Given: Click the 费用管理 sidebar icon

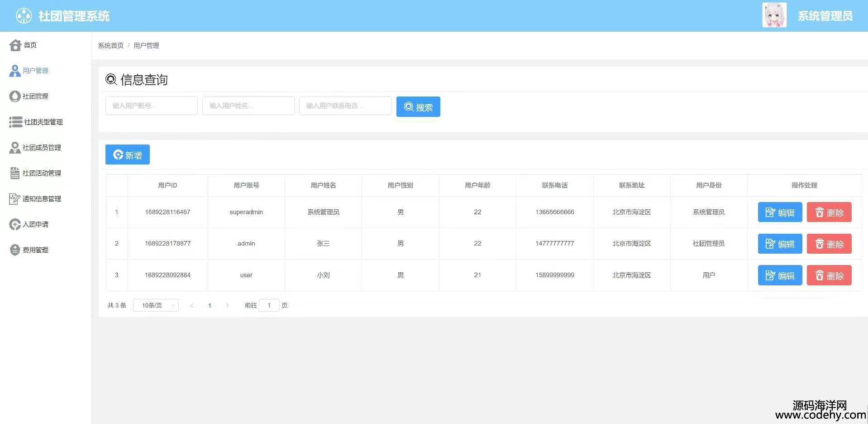Looking at the screenshot, I should pyautogui.click(x=15, y=250).
